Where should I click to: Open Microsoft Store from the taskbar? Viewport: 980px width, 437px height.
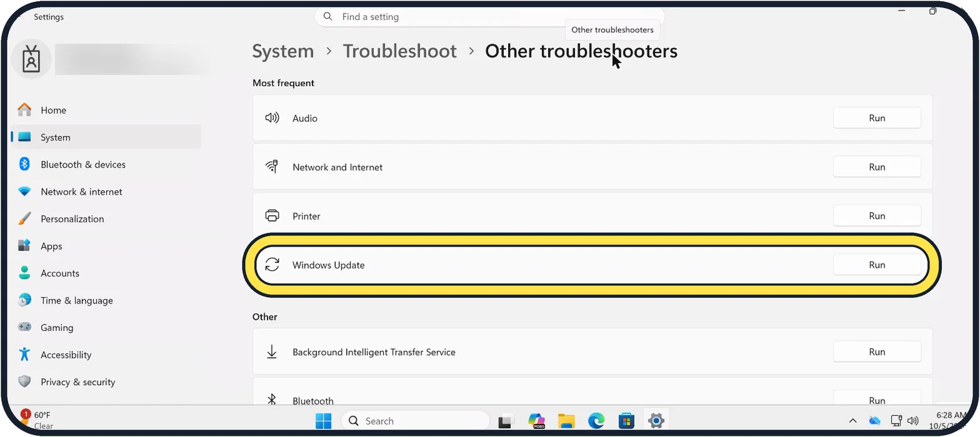pos(626,421)
